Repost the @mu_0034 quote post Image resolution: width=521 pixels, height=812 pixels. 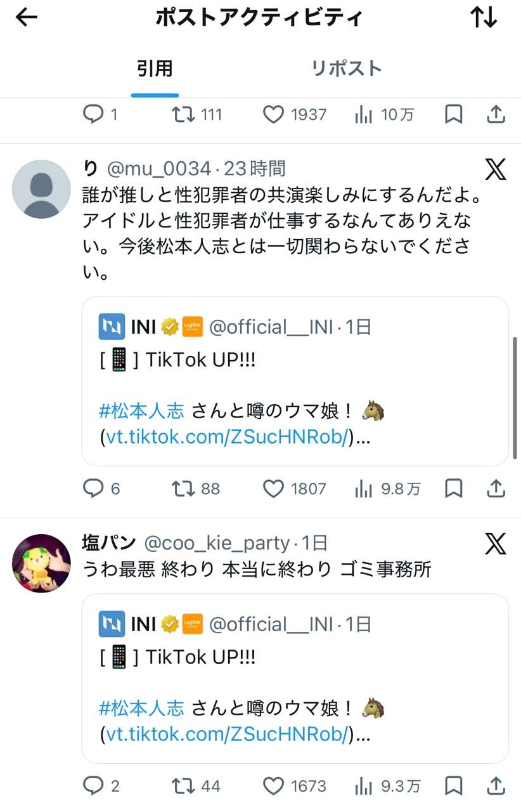tap(183, 488)
